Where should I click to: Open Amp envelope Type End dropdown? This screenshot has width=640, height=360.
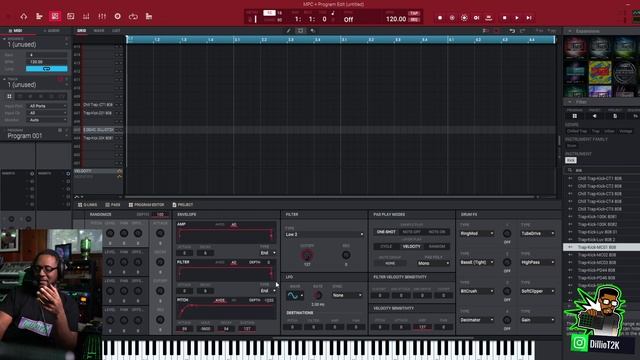click(x=268, y=253)
